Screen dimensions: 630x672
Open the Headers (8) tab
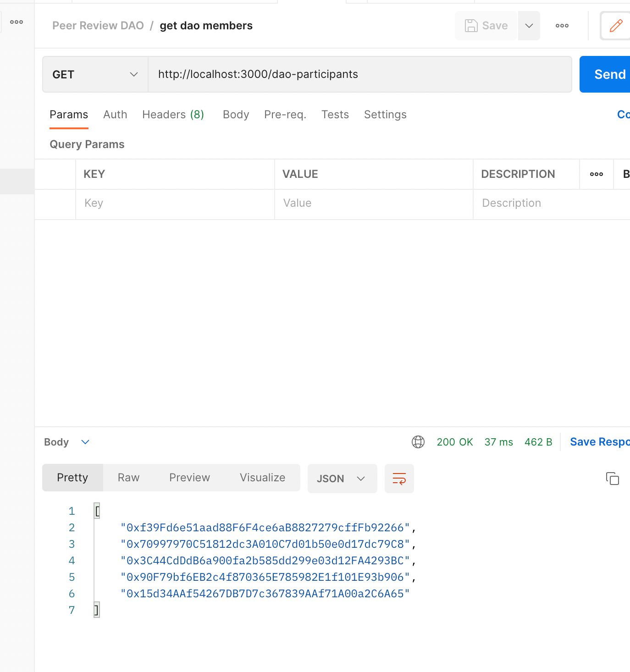coord(173,115)
